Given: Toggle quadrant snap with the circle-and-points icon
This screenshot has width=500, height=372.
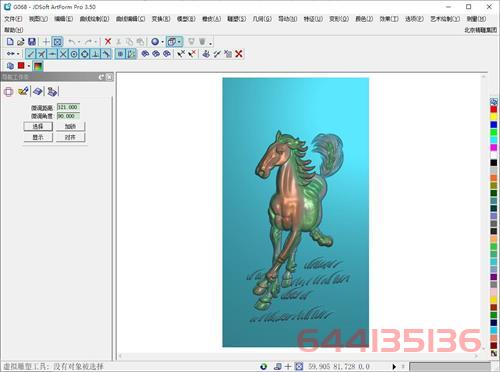Looking at the screenshot, I should [85, 54].
